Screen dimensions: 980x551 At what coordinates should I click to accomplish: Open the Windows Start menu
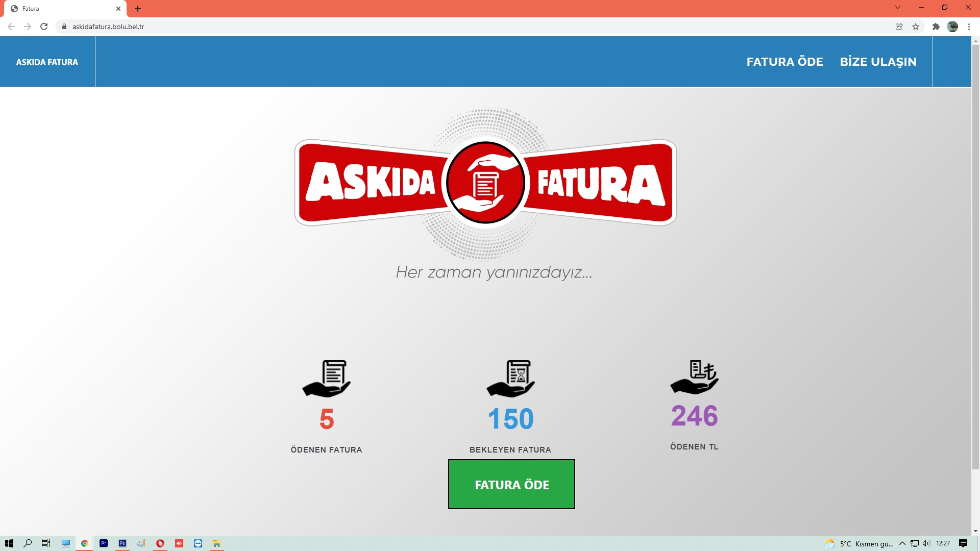coord(9,543)
